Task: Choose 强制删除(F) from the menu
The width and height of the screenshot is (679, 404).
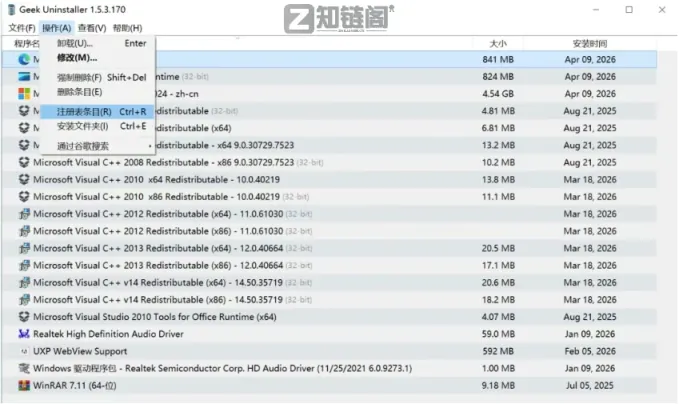Action: click(97, 78)
